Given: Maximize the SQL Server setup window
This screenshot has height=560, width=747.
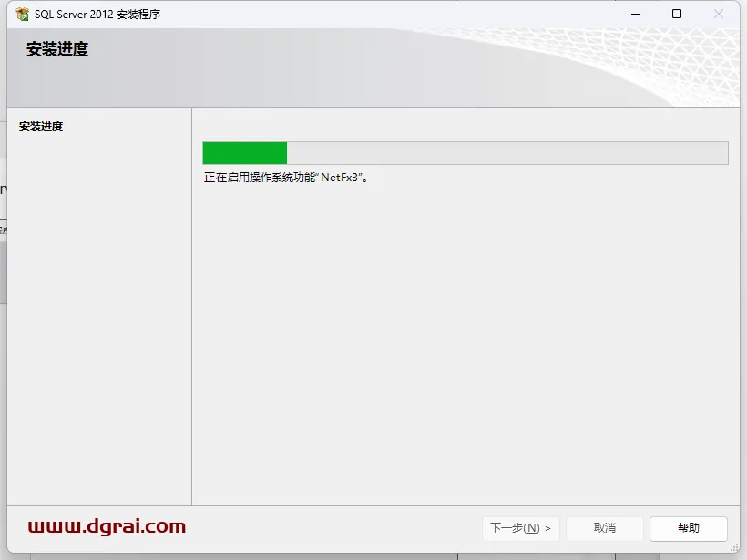Looking at the screenshot, I should click(x=677, y=15).
